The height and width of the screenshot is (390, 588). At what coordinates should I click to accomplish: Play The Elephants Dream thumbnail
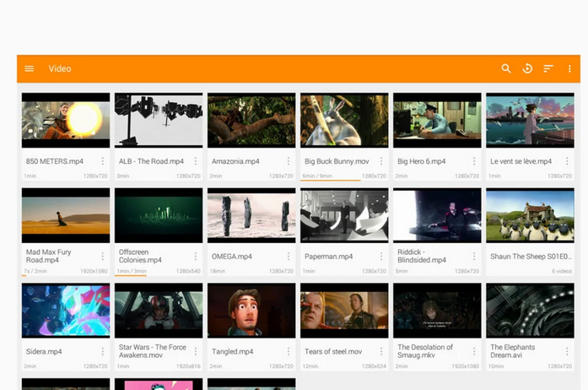pos(531,311)
